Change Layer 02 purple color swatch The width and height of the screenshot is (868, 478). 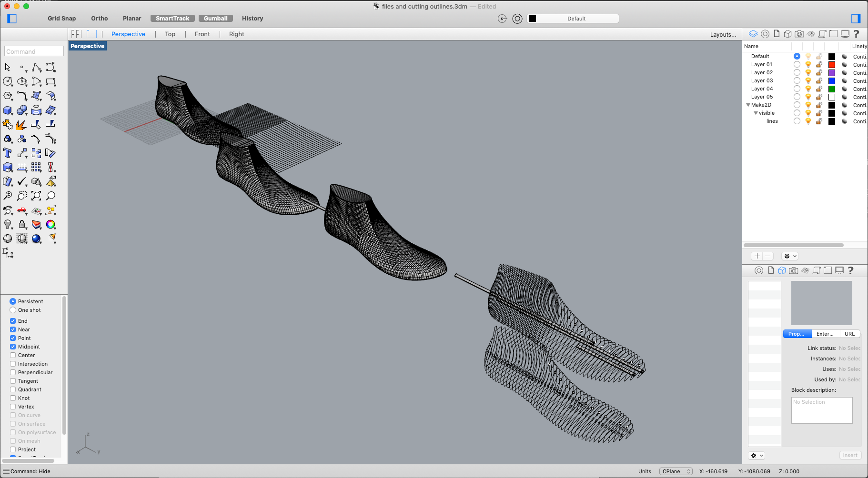[832, 72]
